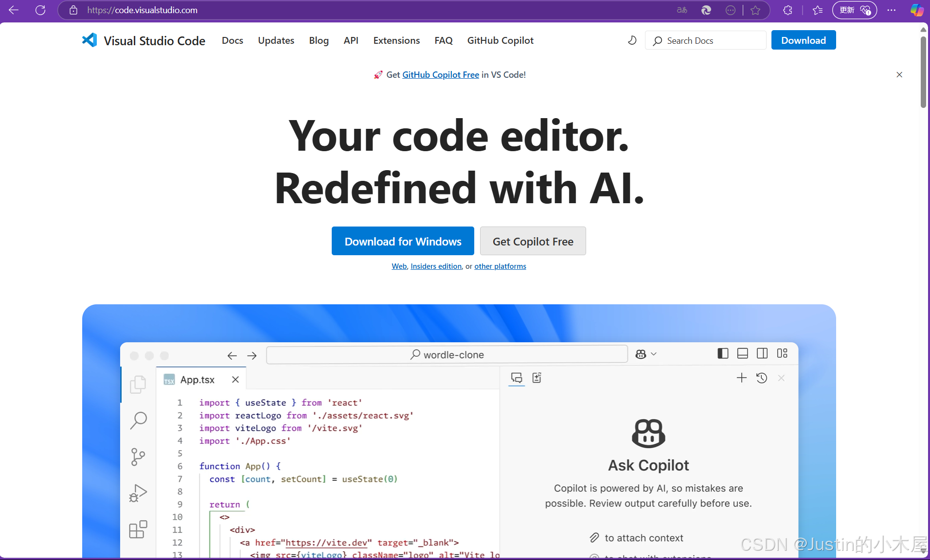The height and width of the screenshot is (560, 930).
Task: Close the Copilot chat panel
Action: 782,378
